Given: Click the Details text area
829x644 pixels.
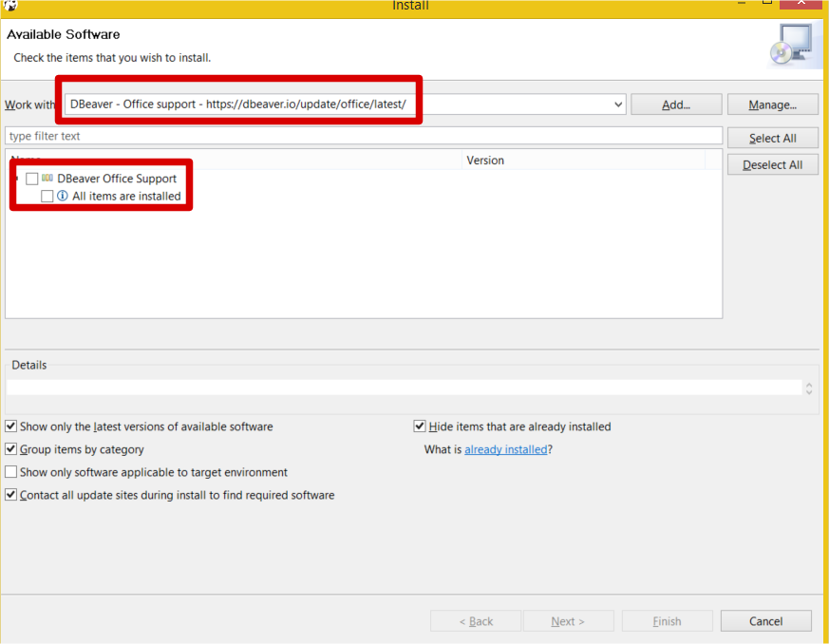Looking at the screenshot, I should click(x=404, y=388).
